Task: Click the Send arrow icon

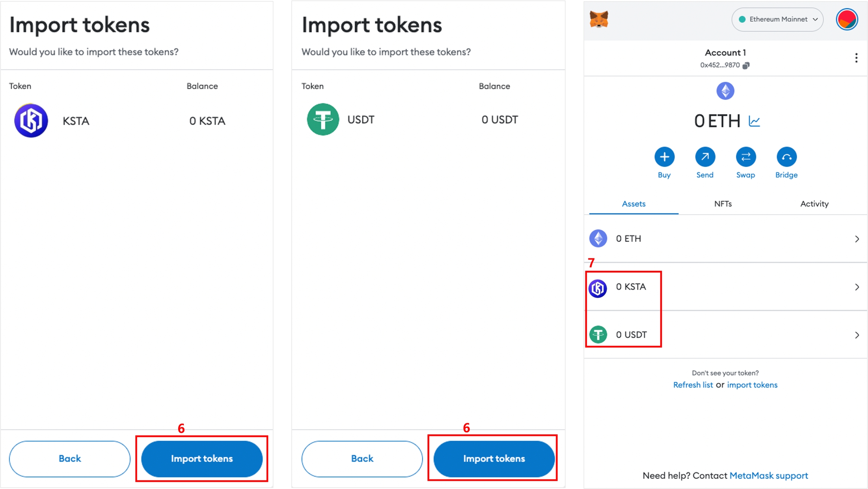Action: point(705,157)
